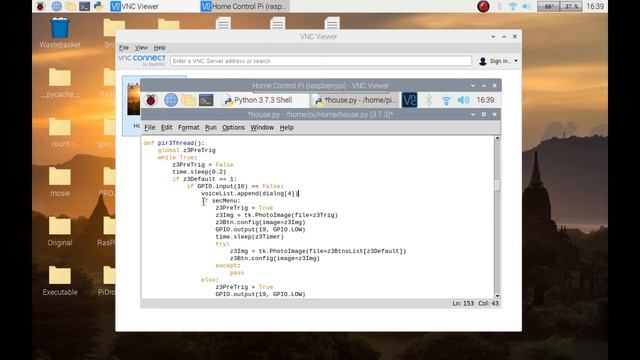The image size is (640, 360).
Task: Click the VNC server icon in remote tray
Action: tap(409, 100)
